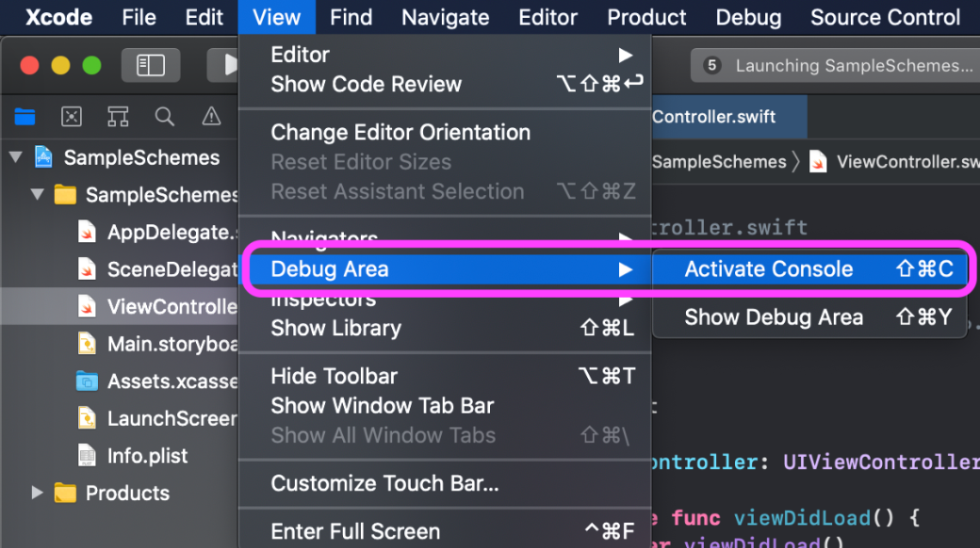
Task: Click the Info.plist file icon
Action: pos(87,455)
